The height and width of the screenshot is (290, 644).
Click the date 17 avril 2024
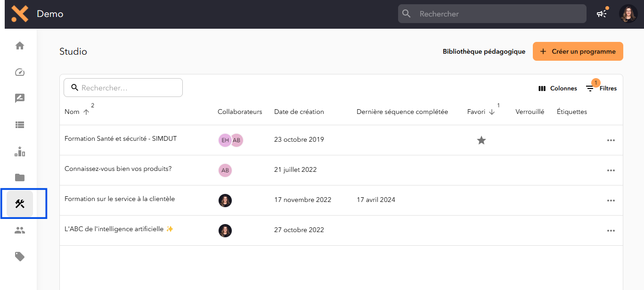376,200
